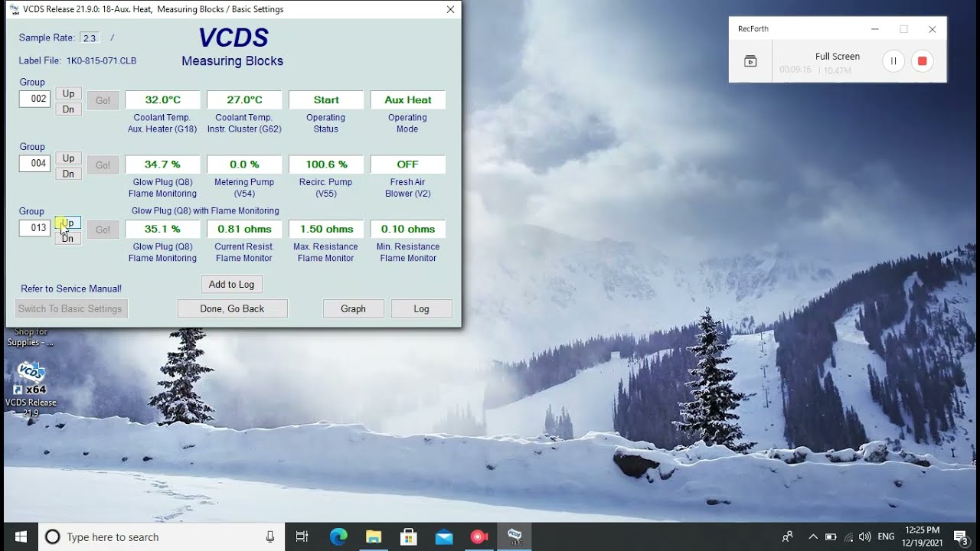Click Refer to Service Manual! text
This screenshot has height=551, width=980.
point(71,289)
